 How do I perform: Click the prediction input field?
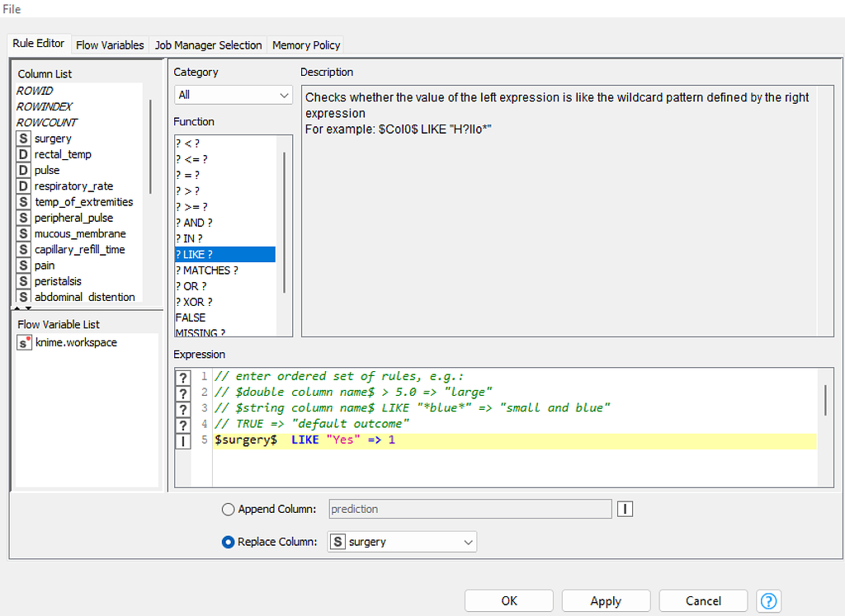470,509
